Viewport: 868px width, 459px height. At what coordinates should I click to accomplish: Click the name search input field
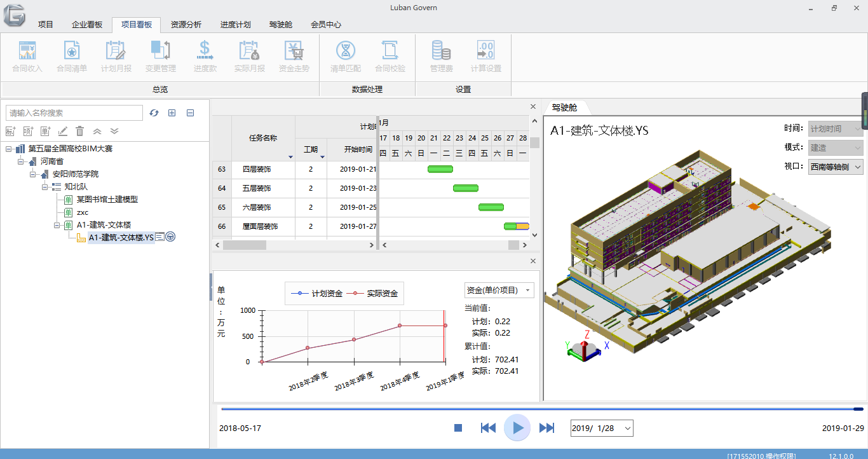point(74,113)
